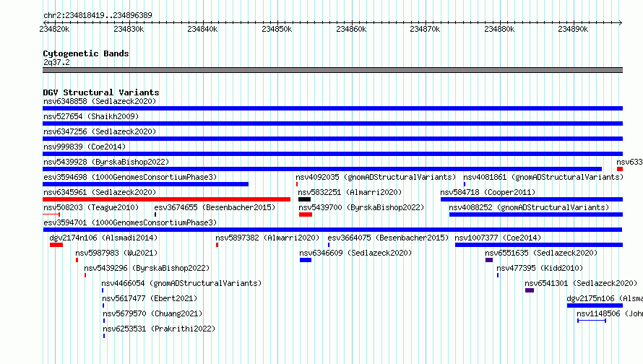Click the nsv1007377 (Coe2014) label
643x364 pixels.
(498, 238)
